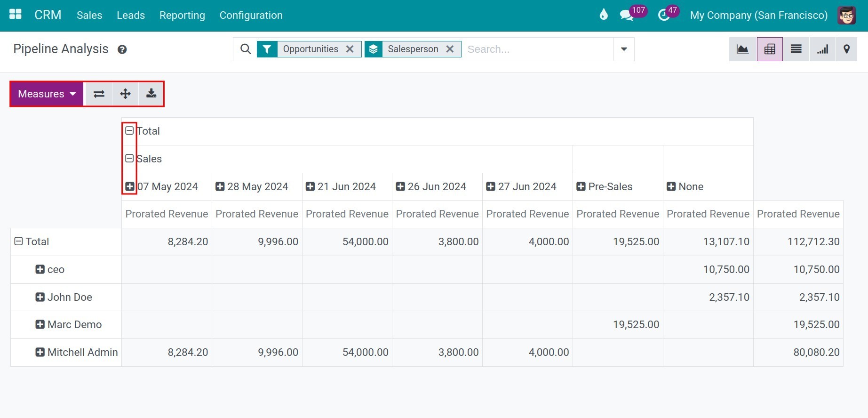The height and width of the screenshot is (418, 868).
Task: Collapse the Total row
Action: pyautogui.click(x=19, y=241)
